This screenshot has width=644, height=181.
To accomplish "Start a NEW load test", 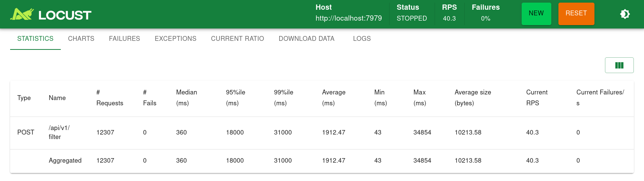I will coord(536,14).
